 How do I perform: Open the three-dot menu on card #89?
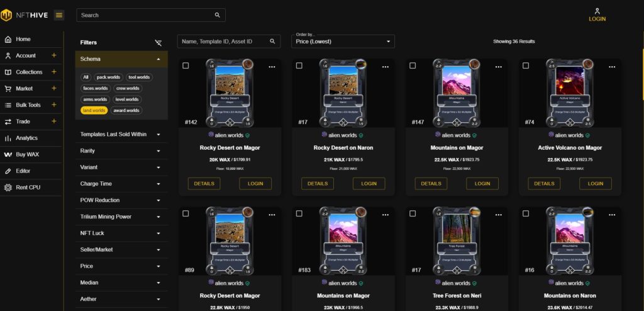point(272,215)
